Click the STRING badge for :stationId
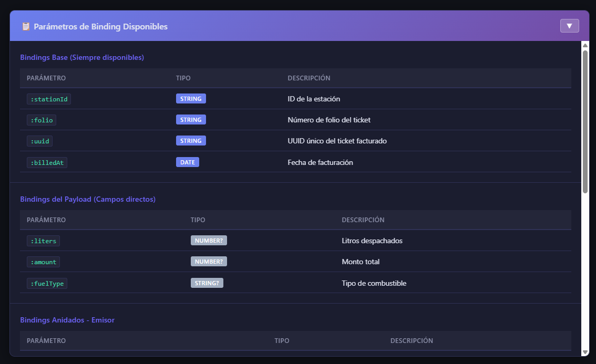Viewport: 596px width, 364px height. [191, 98]
